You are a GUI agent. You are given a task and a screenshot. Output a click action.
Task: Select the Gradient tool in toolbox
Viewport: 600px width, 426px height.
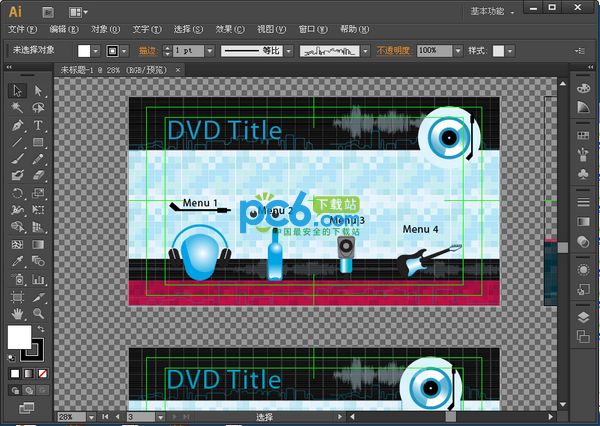coord(38,244)
